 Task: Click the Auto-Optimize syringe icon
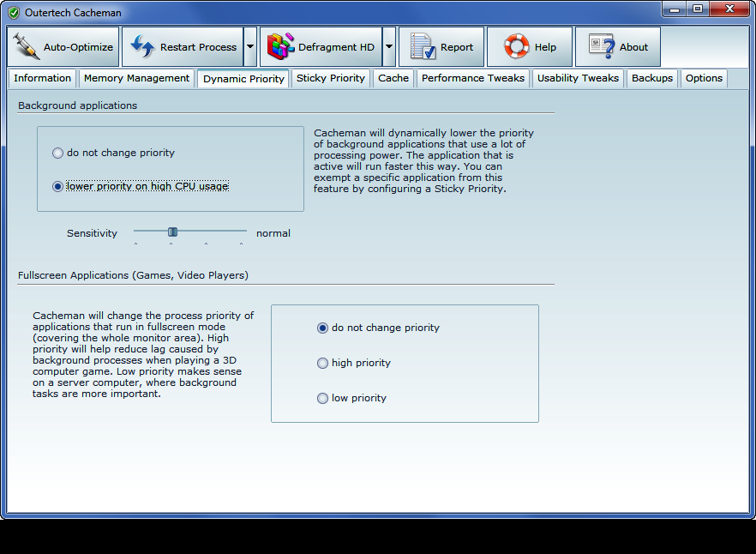tap(26, 47)
